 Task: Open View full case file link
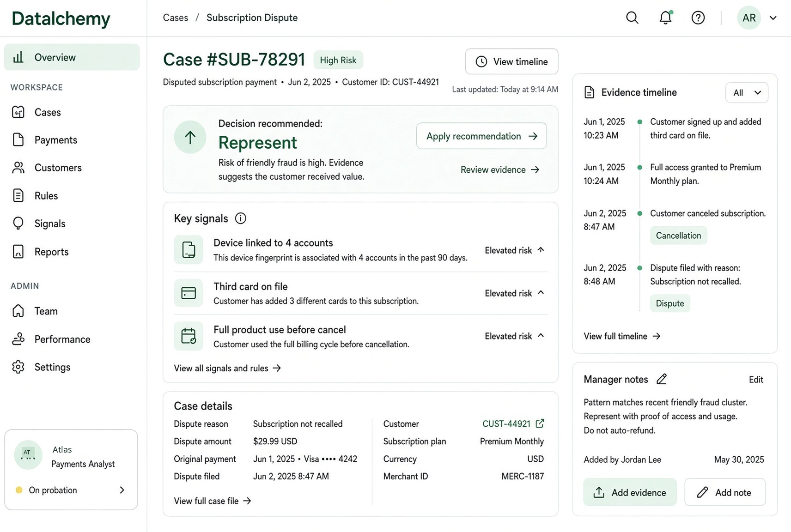[213, 501]
